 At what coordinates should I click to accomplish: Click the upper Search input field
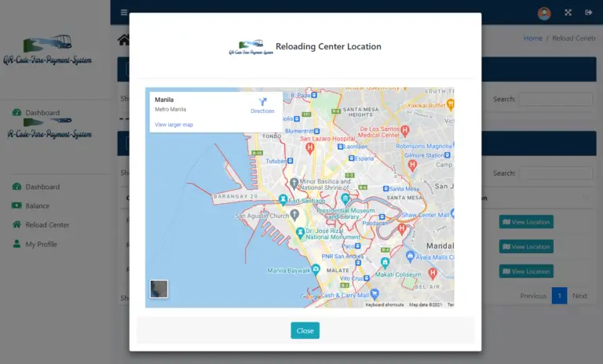pos(555,100)
